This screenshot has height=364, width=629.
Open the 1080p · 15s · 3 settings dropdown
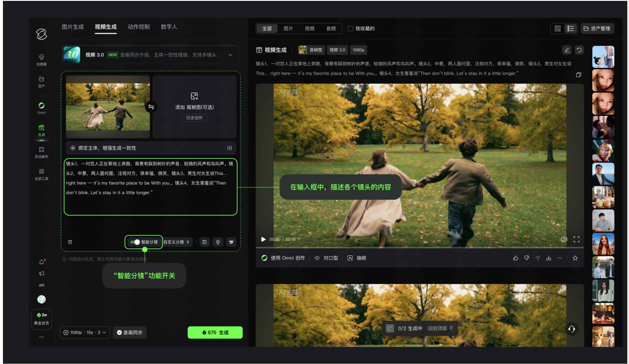[85, 332]
